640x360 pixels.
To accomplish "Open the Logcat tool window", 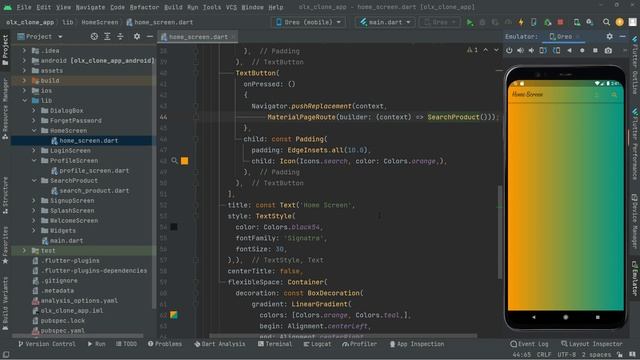I will (x=317, y=344).
